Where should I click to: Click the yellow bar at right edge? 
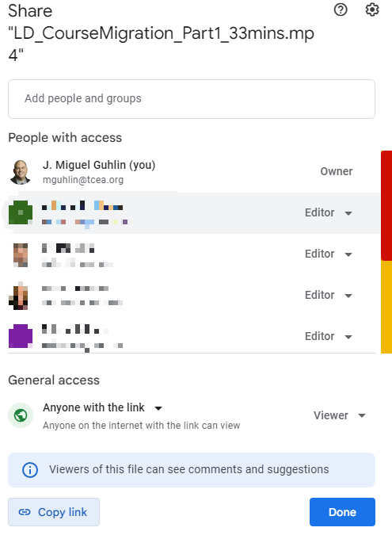[x=386, y=307]
